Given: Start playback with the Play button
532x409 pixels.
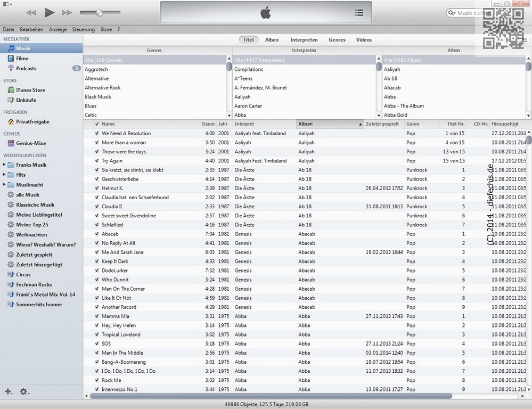Looking at the screenshot, I should 50,13.
